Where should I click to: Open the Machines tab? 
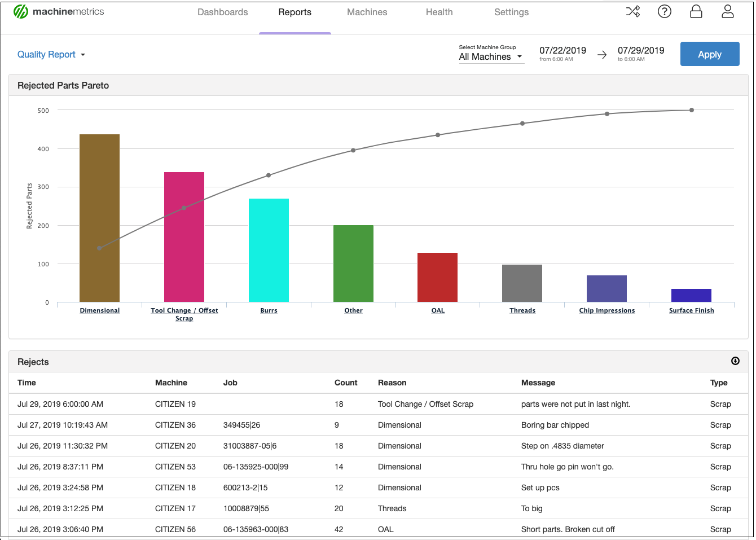[367, 12]
